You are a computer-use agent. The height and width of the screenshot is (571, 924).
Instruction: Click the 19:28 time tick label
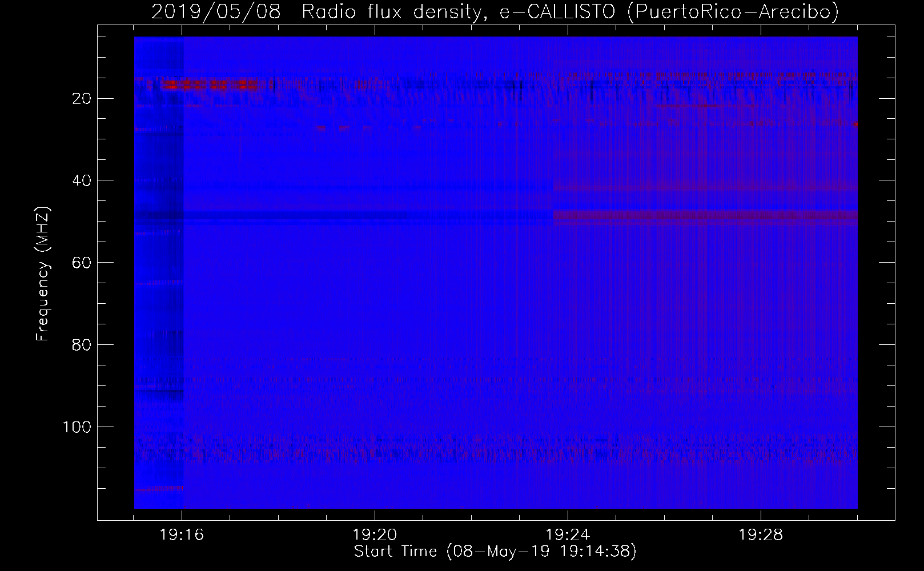[x=761, y=535]
